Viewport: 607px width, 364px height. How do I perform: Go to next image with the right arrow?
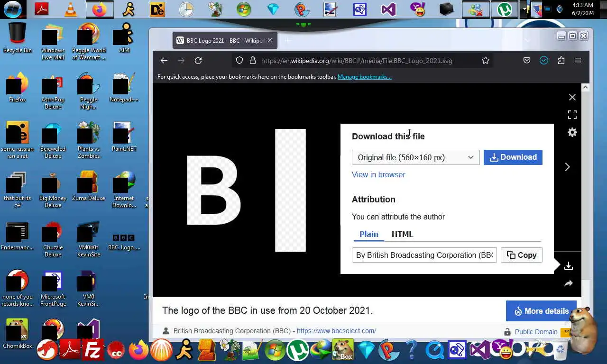coord(567,167)
